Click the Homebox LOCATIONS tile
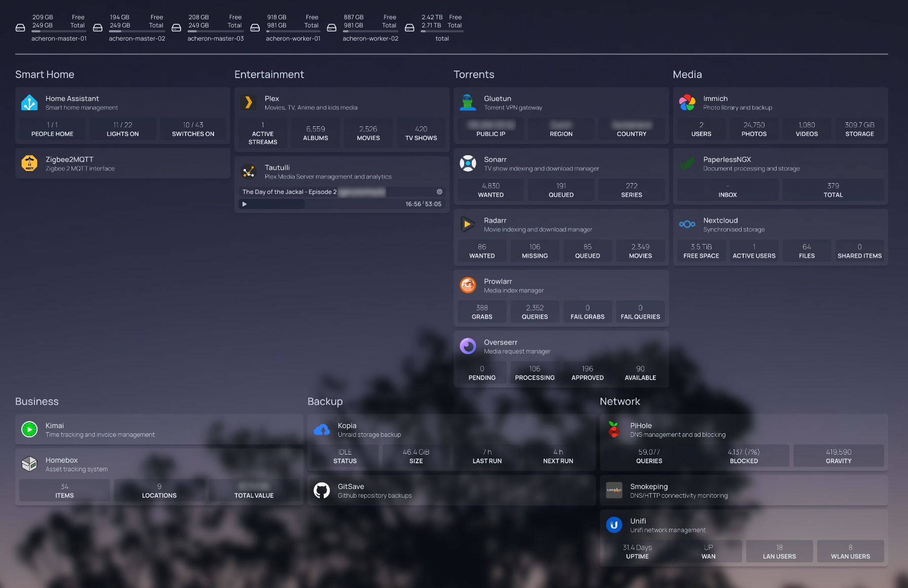Viewport: 908px width, 588px height. tap(159, 491)
